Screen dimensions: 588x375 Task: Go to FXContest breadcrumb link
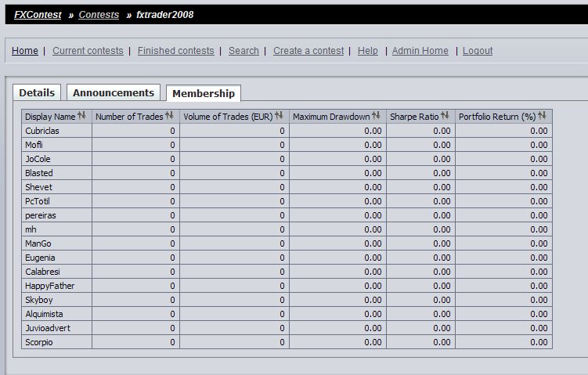coord(38,15)
